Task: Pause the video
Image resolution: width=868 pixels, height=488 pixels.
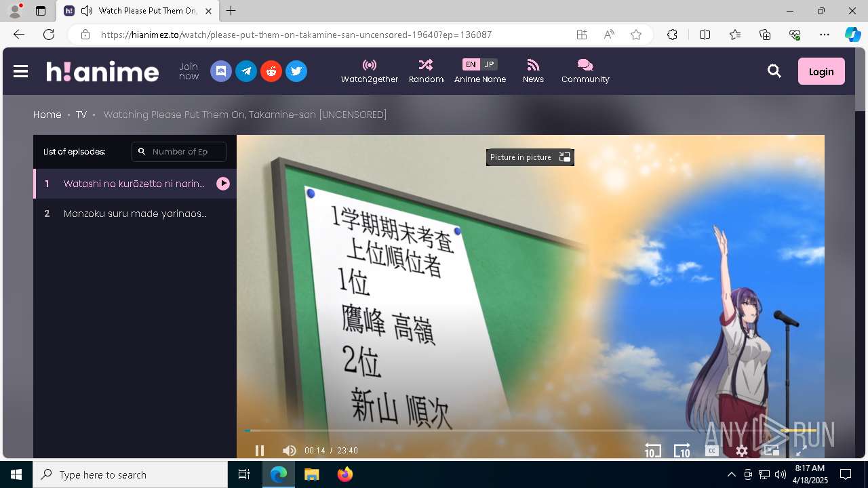Action: (260, 451)
